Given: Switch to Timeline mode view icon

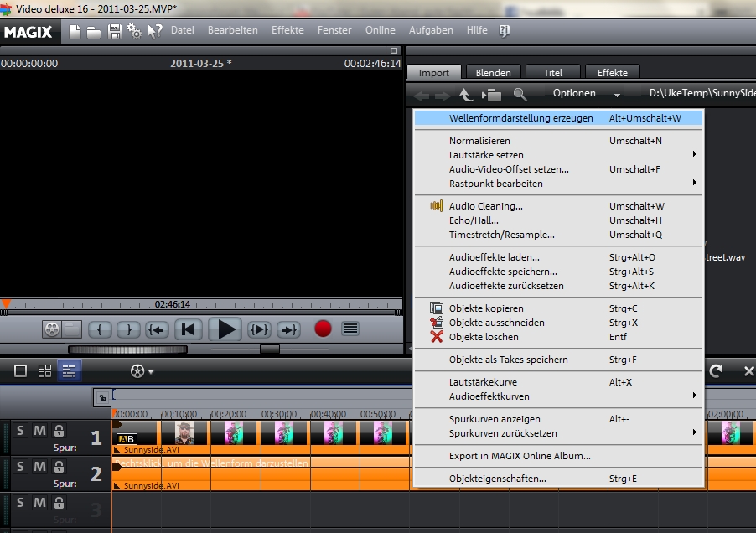Looking at the screenshot, I should click(70, 370).
